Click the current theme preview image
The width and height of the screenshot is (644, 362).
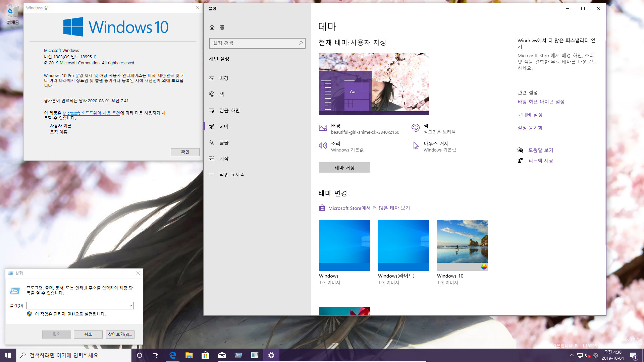point(374,84)
